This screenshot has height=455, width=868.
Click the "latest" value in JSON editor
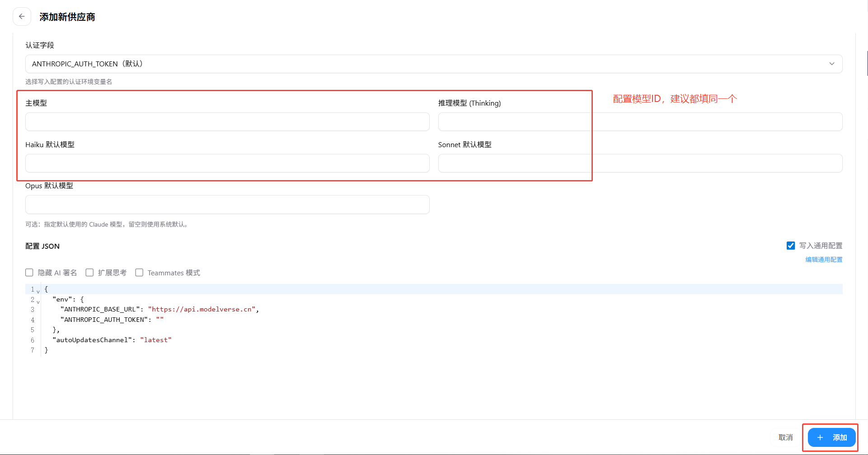[156, 340]
